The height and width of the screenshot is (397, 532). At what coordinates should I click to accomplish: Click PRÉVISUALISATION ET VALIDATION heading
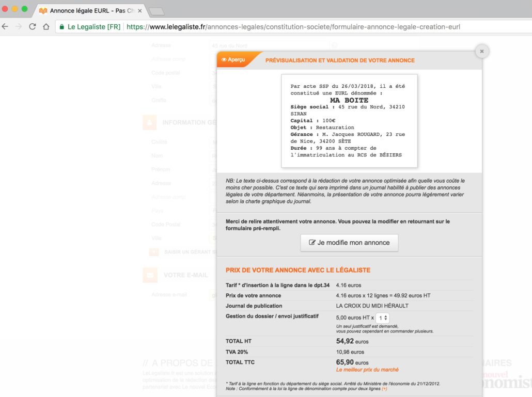tap(340, 60)
